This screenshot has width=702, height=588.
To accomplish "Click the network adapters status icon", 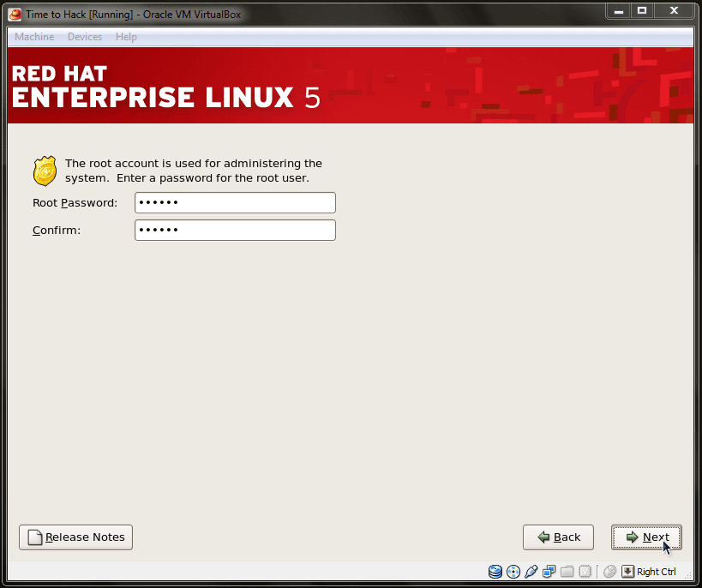I will (549, 572).
